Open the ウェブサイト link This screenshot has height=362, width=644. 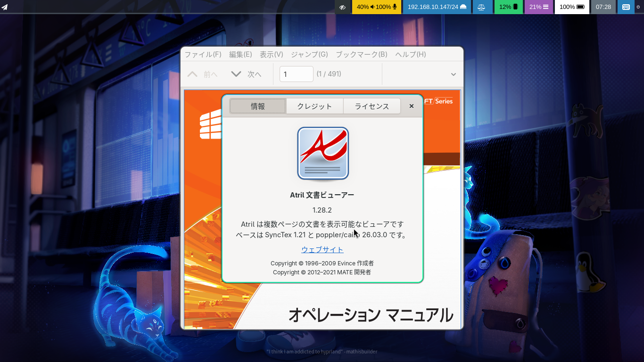[x=322, y=249]
